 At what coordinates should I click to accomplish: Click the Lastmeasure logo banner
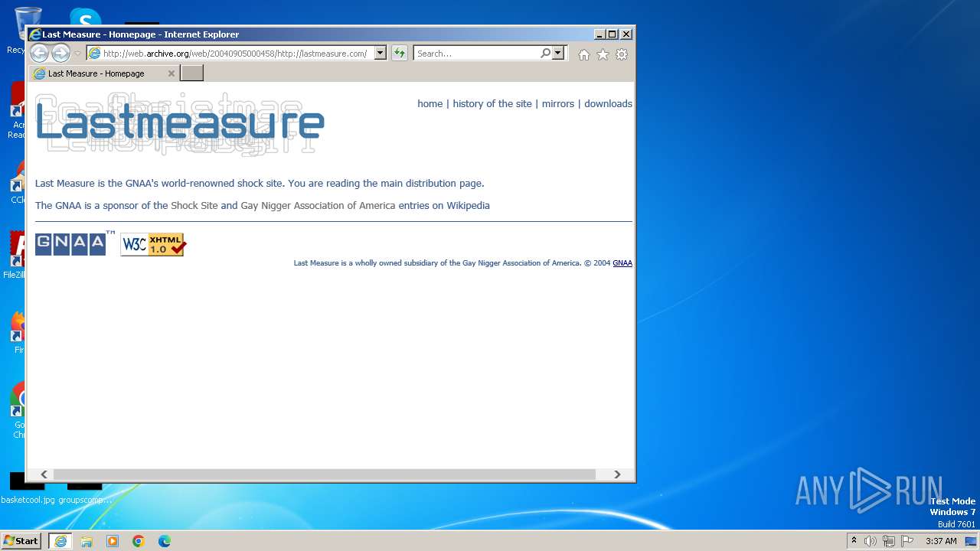(180, 124)
